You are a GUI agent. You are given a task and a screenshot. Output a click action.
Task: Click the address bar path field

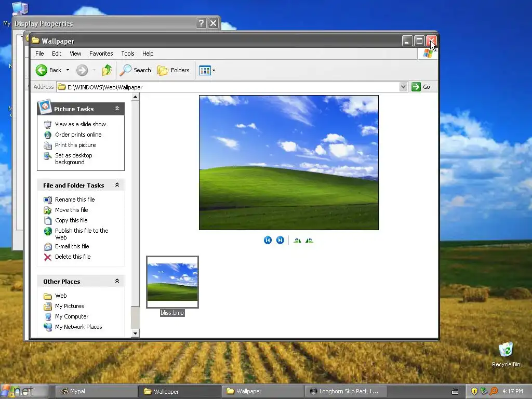pyautogui.click(x=228, y=87)
